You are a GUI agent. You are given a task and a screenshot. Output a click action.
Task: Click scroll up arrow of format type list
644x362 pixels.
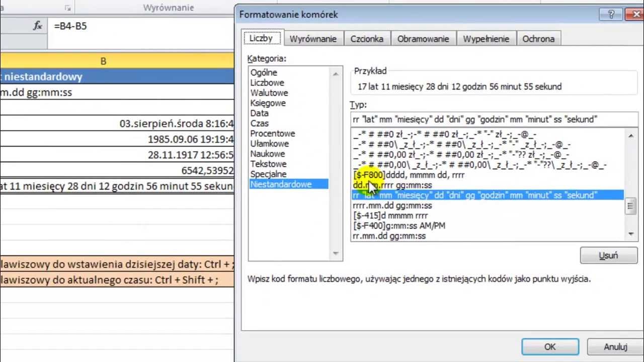[x=631, y=136]
